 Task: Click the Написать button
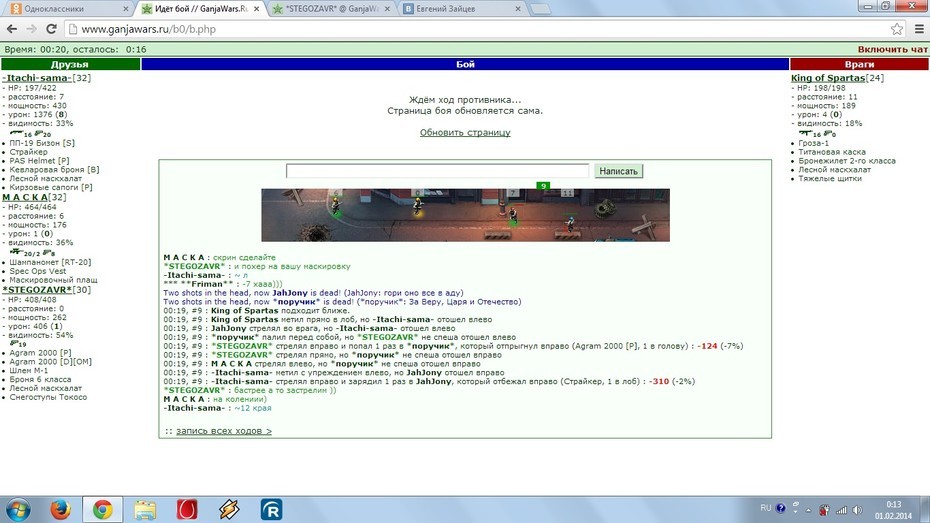tap(619, 171)
